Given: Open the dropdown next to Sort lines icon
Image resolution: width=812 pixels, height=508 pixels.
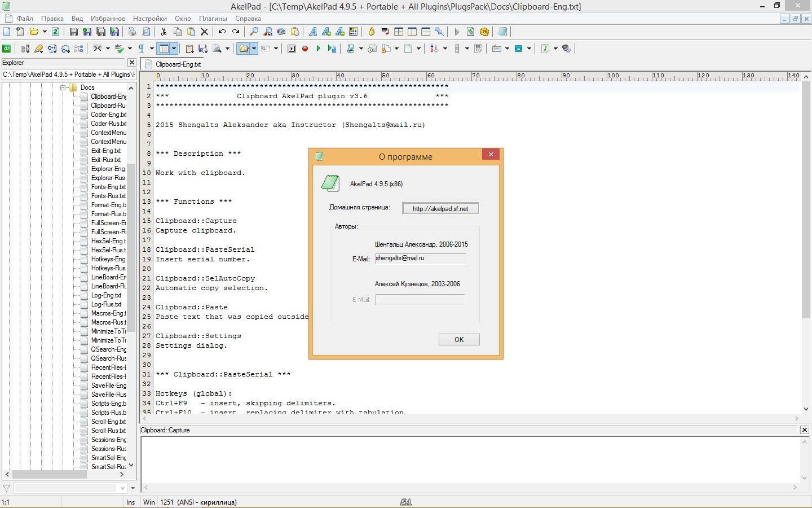Looking at the screenshot, I should tap(445, 49).
